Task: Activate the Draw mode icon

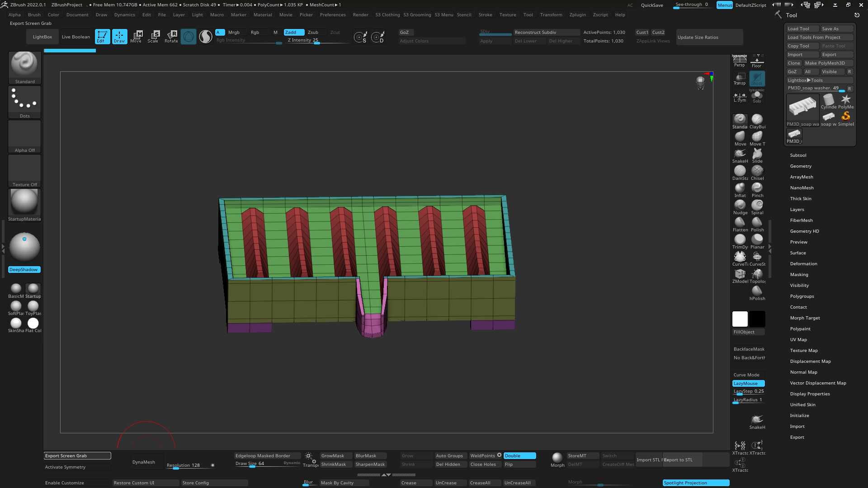Action: [x=119, y=37]
